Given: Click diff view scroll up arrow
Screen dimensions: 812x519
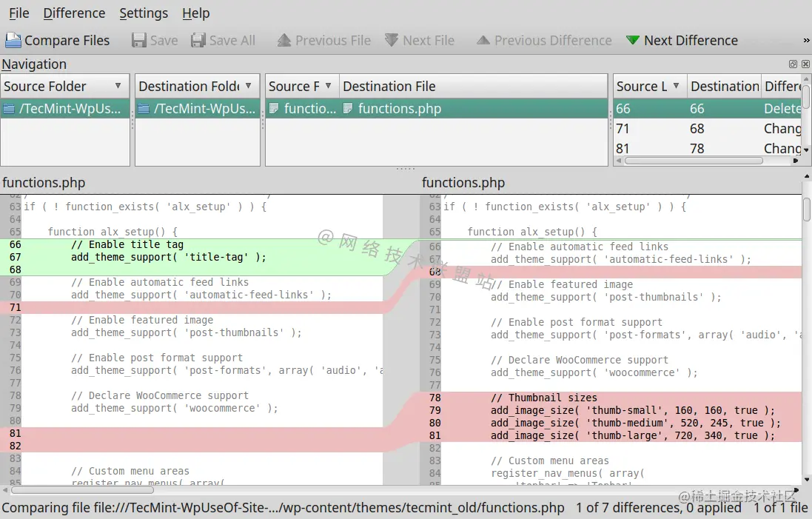Looking at the screenshot, I should point(806,176).
